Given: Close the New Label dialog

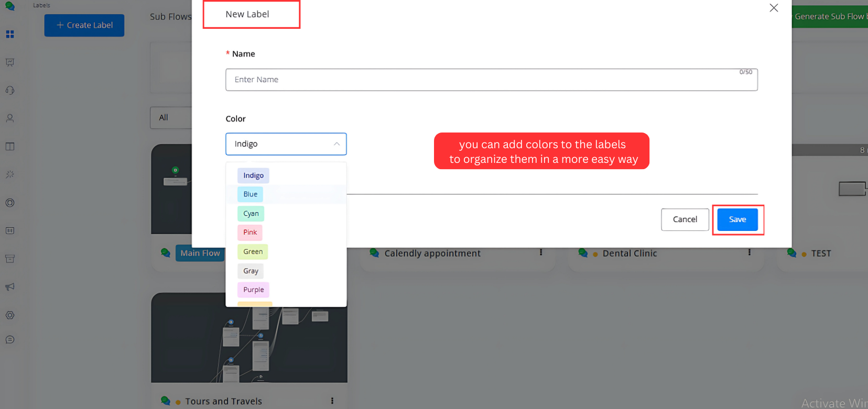Looking at the screenshot, I should (x=774, y=8).
